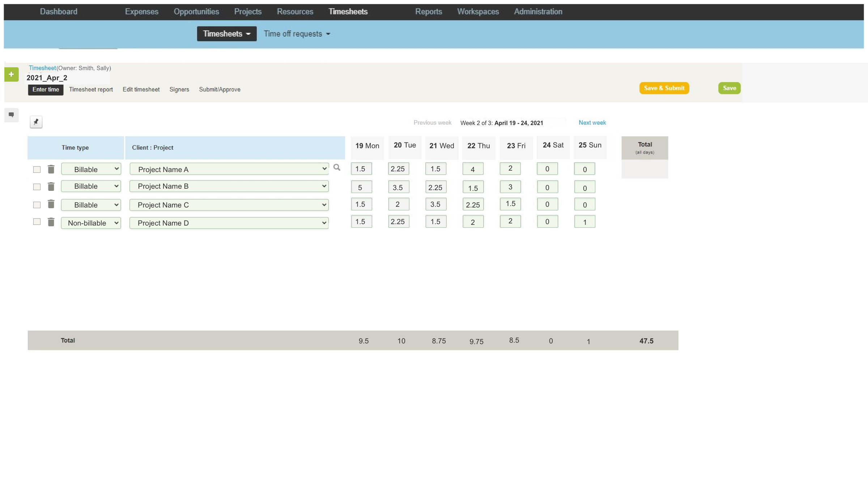Viewport: 868px width, 488px height.
Task: Open the Non-billable time type dropdown
Action: (x=91, y=223)
